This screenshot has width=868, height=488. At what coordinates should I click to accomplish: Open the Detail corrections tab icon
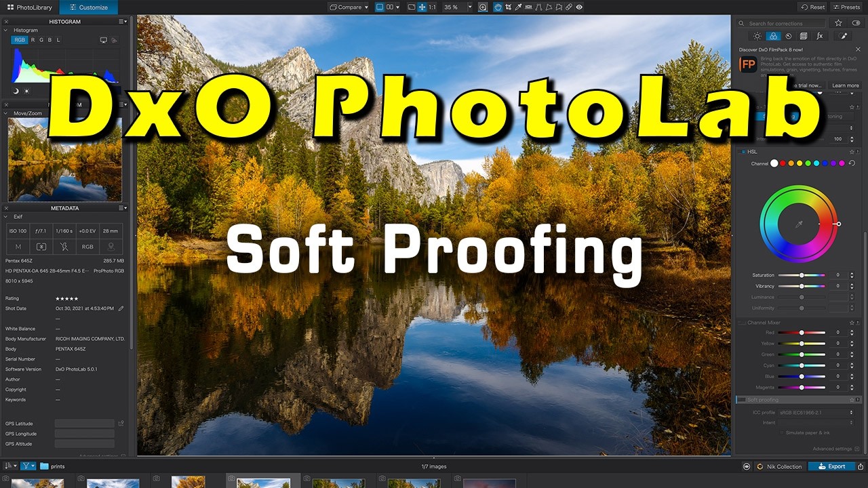tap(789, 36)
